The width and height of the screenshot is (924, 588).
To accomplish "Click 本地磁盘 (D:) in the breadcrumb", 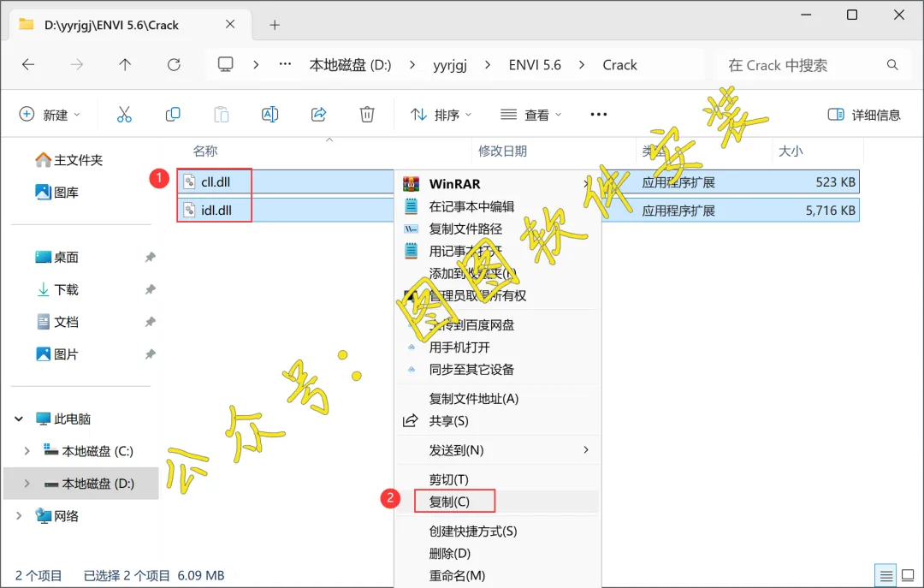I will 350,65.
